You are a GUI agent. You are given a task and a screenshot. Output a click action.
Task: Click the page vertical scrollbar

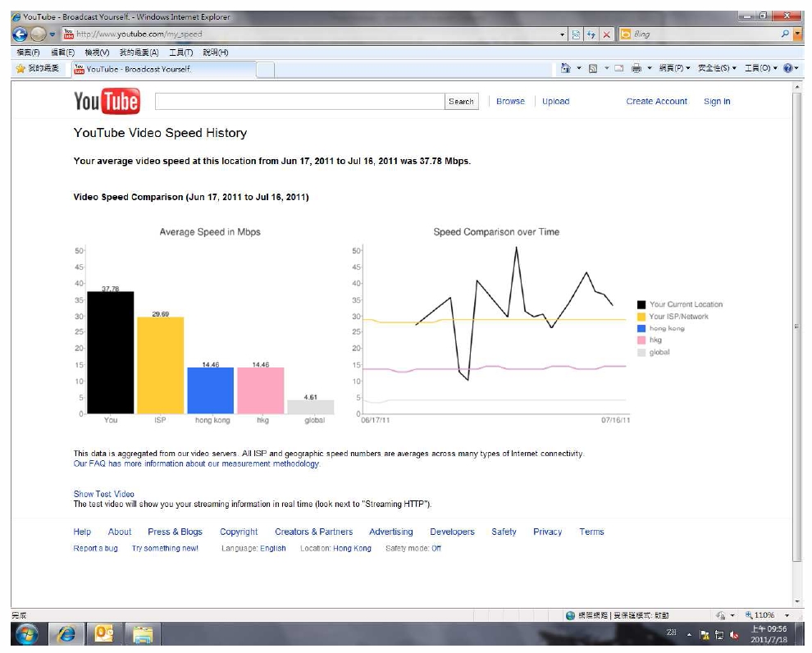coord(796,326)
